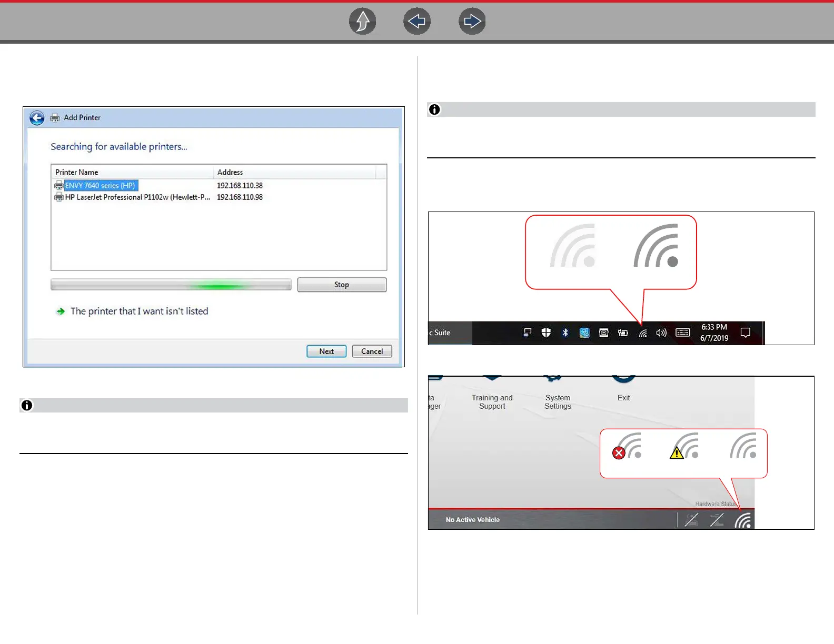Go to previous page with left arrow
Image resolution: width=834 pixels, height=644 pixels.
[x=417, y=22]
